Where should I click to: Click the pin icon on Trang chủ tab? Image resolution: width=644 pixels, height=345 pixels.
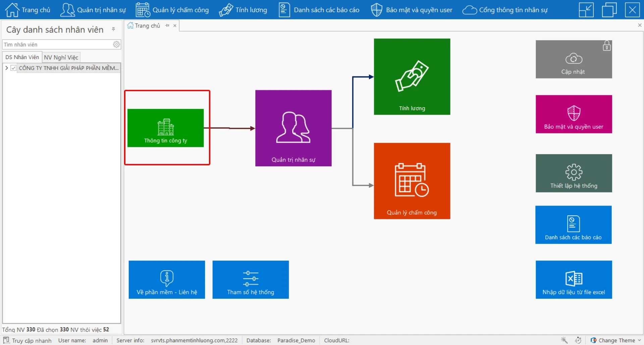click(167, 25)
